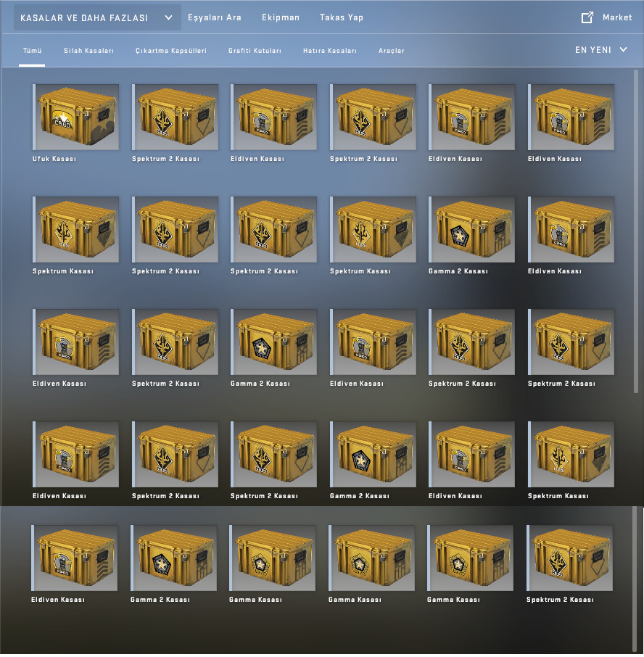
Task: Select the Gamma 2 Kasası in second row
Action: point(472,229)
